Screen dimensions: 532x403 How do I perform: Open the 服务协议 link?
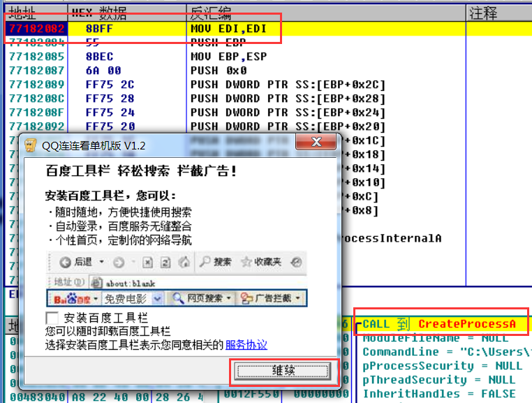pos(246,345)
